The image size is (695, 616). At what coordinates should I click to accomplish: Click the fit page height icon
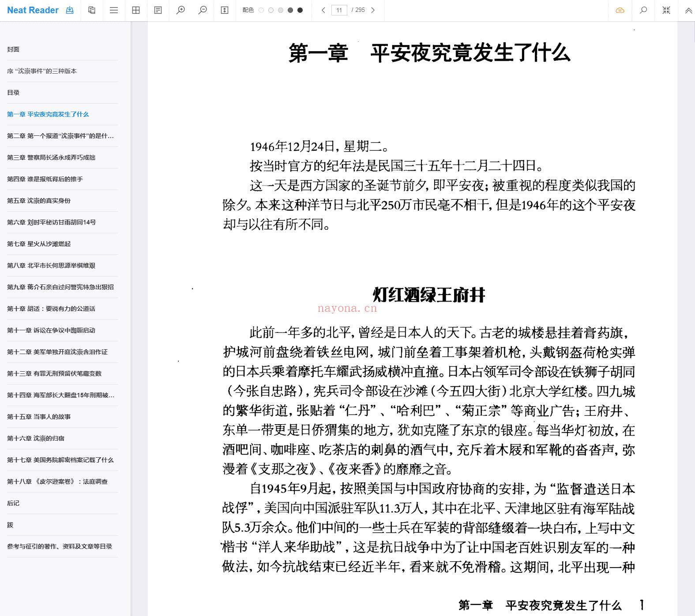click(x=225, y=10)
